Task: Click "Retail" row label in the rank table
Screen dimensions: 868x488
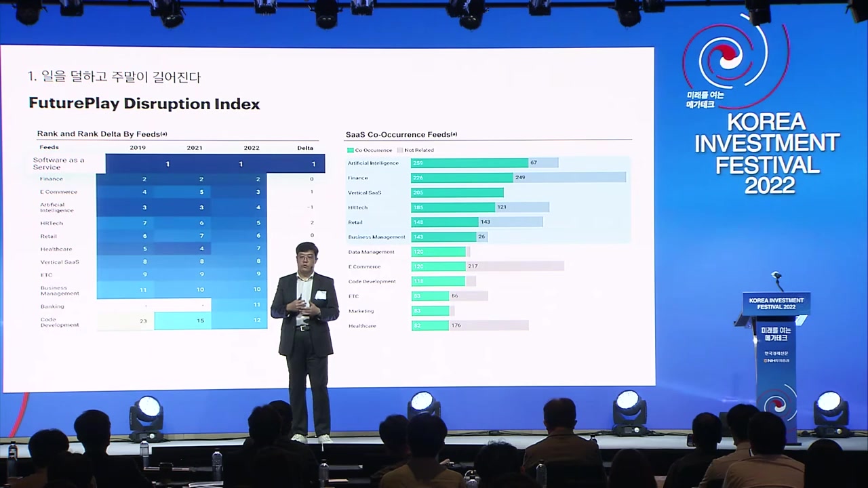Action: pos(48,236)
